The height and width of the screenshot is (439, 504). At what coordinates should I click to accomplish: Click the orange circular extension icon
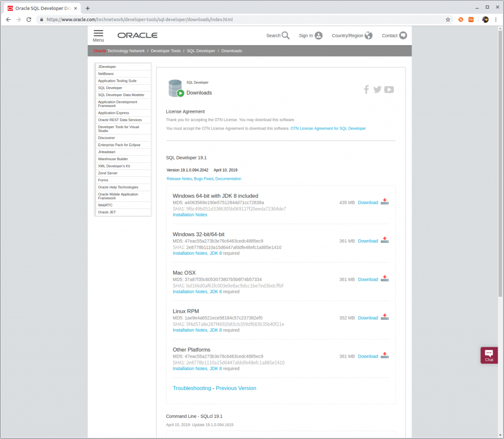tap(461, 20)
